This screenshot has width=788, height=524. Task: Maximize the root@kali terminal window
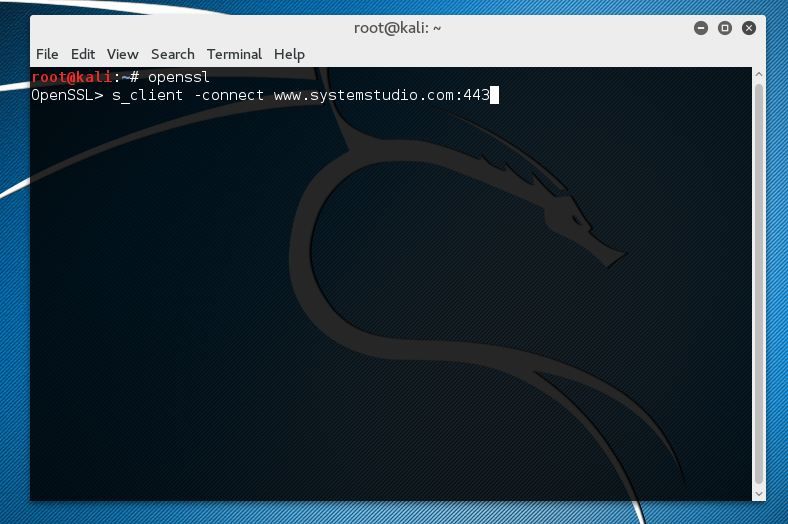click(725, 28)
